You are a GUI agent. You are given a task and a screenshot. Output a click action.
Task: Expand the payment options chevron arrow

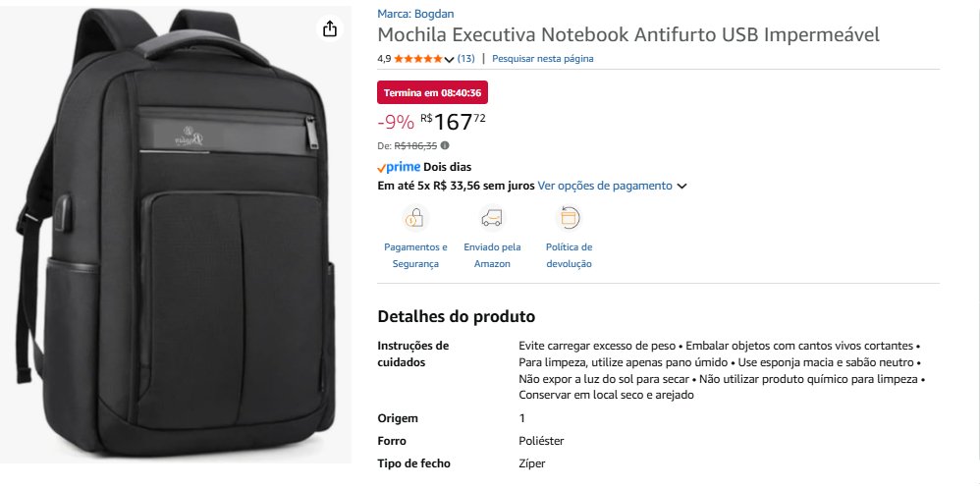pyautogui.click(x=681, y=186)
